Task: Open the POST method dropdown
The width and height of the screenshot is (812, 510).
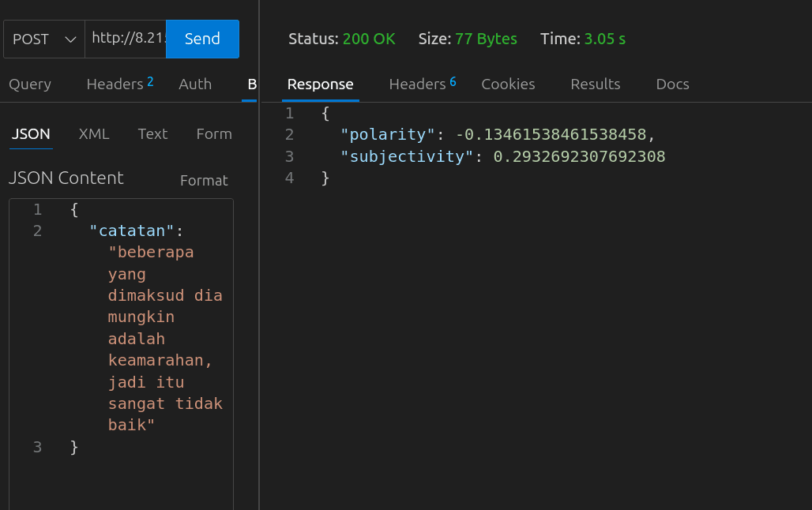Action: click(x=32, y=39)
